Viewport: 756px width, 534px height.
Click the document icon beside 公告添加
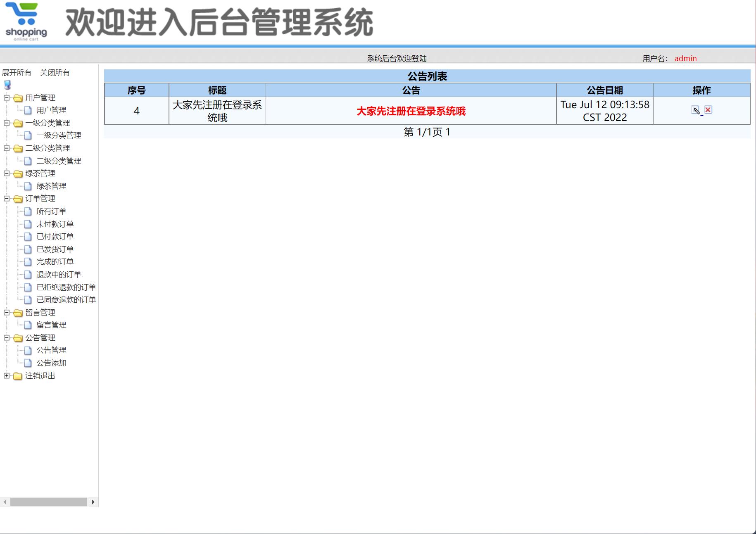[x=27, y=363]
